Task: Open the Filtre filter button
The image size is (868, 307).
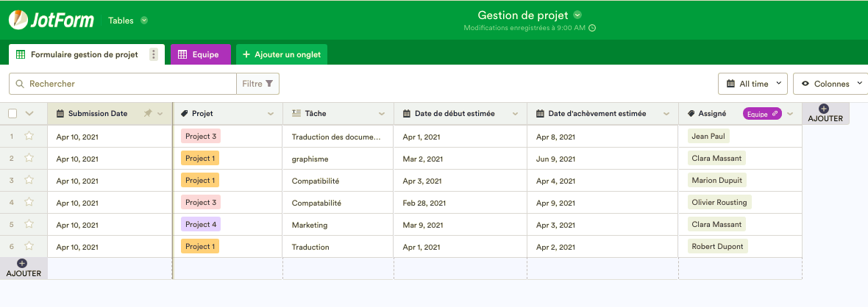Action: [258, 84]
